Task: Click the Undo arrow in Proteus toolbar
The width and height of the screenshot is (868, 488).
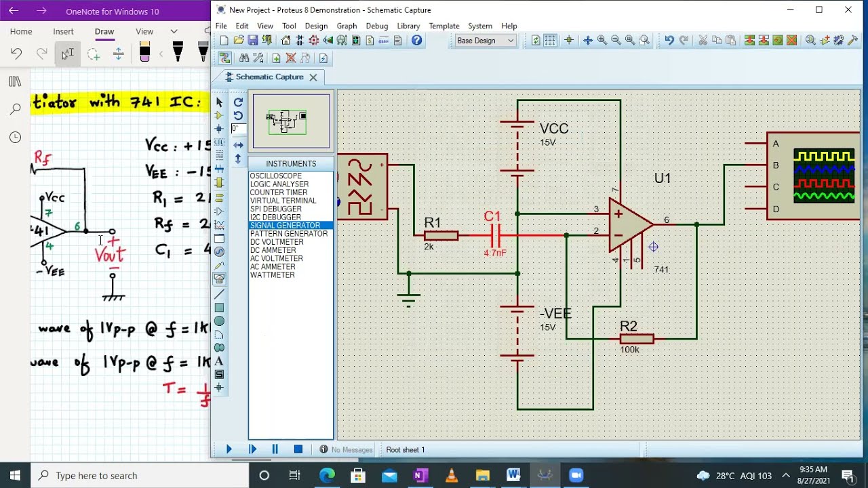Action: pyautogui.click(x=669, y=41)
